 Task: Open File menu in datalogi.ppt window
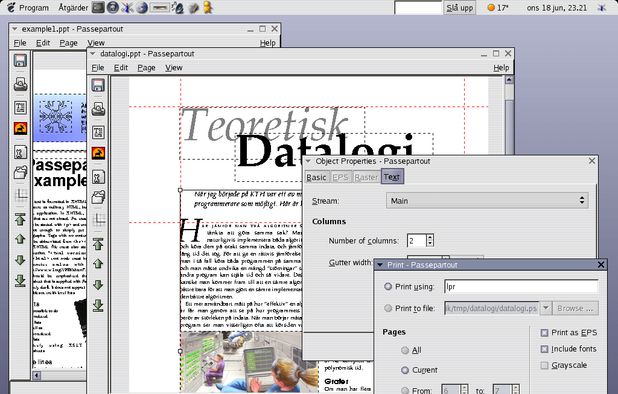tap(98, 68)
